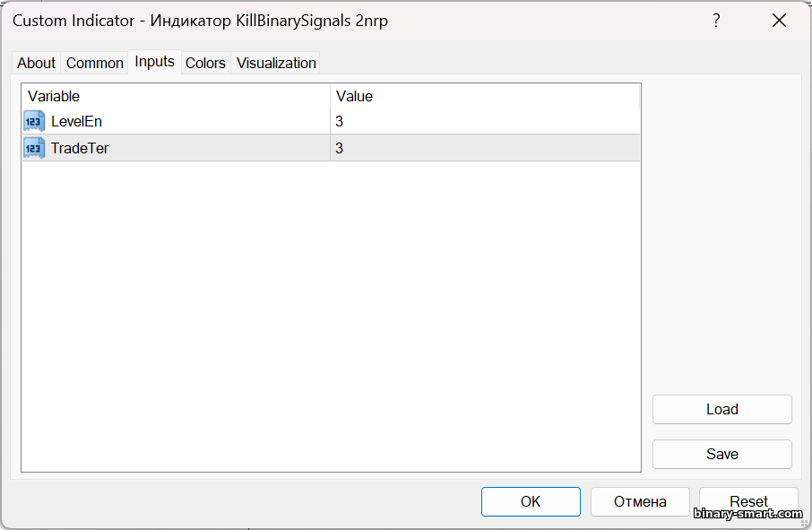Click the integer icon beside TradeTer
This screenshot has width=812, height=530.
[34, 148]
